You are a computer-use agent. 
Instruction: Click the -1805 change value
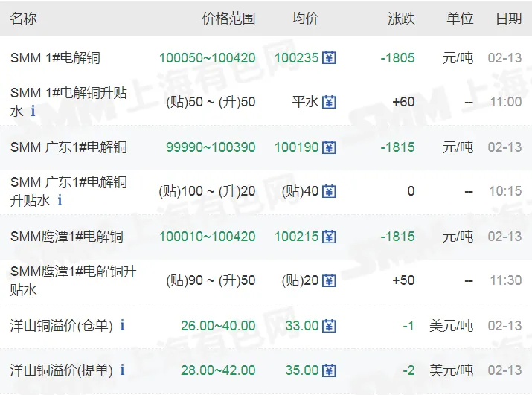(x=397, y=58)
